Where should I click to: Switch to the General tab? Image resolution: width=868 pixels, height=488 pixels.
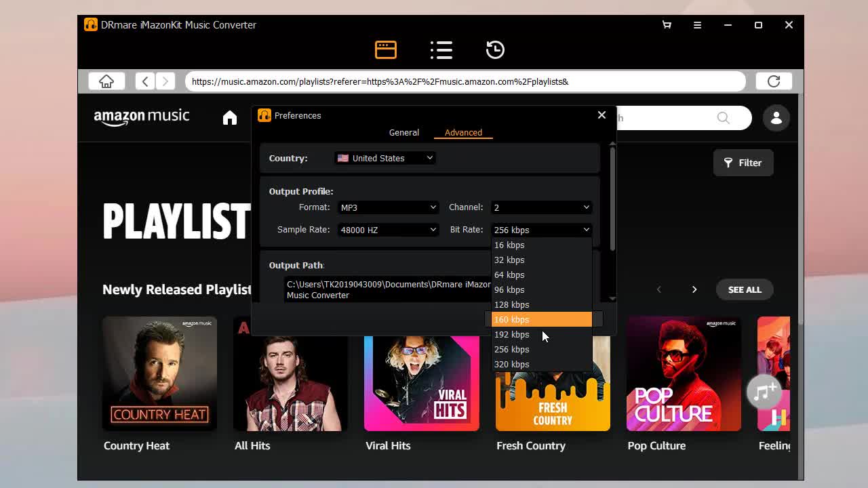(404, 133)
